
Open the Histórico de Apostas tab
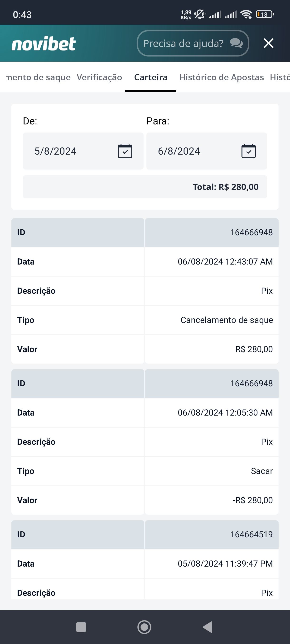tap(222, 77)
